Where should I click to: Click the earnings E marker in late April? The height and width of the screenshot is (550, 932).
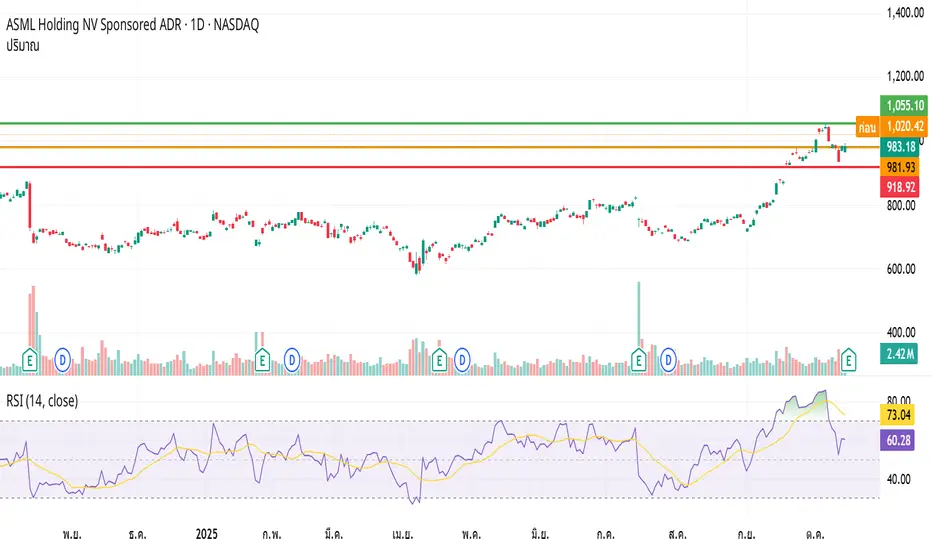pos(439,360)
